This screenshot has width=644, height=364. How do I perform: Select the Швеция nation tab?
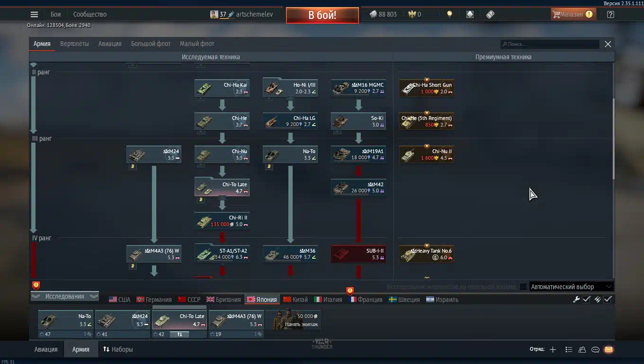click(404, 300)
